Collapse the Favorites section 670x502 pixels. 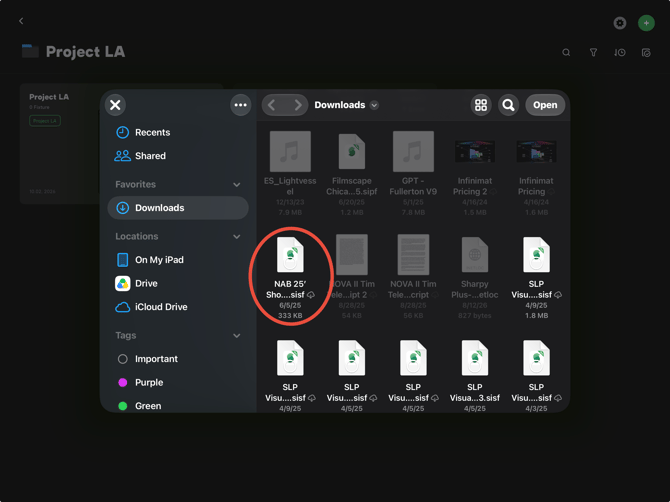[236, 185]
